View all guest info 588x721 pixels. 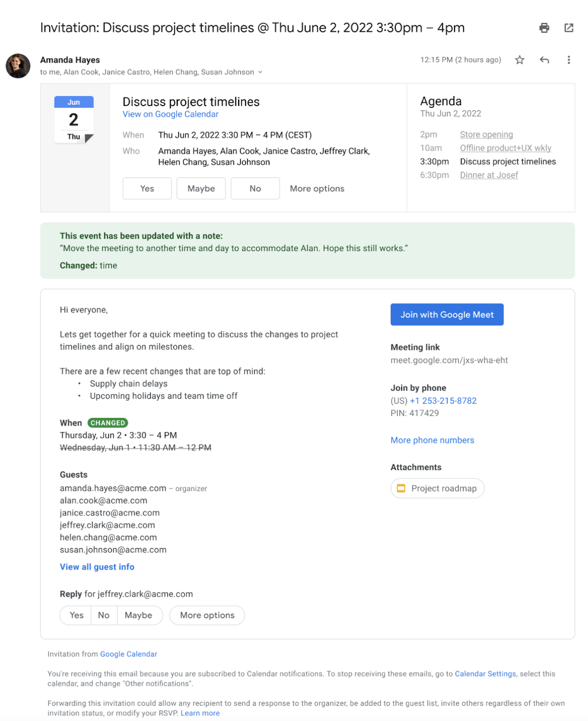(x=97, y=567)
